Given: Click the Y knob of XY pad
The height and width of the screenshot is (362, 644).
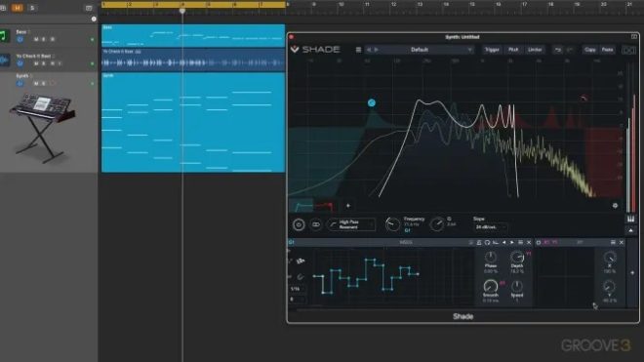Looking at the screenshot, I should [610, 287].
